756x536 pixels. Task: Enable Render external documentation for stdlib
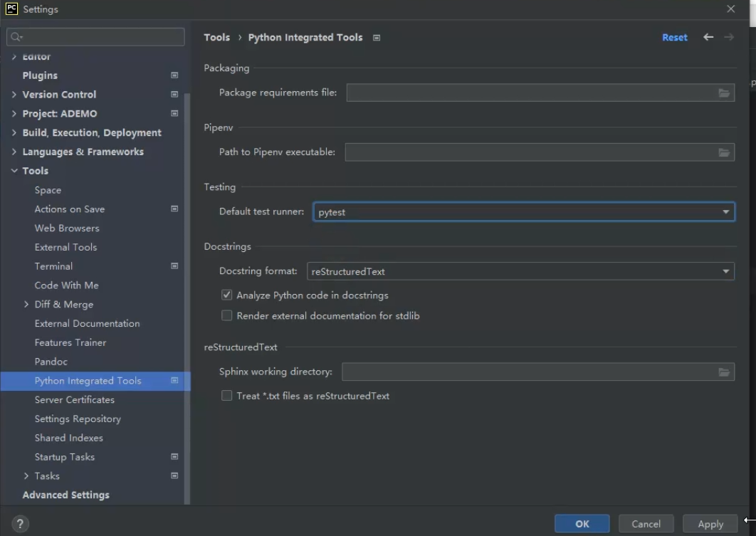pos(226,316)
